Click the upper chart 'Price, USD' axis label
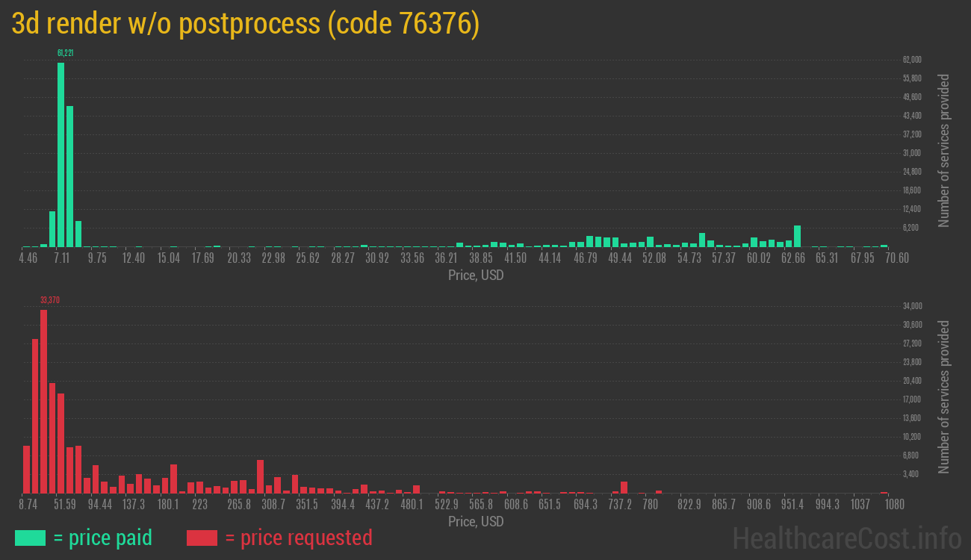 tap(476, 276)
